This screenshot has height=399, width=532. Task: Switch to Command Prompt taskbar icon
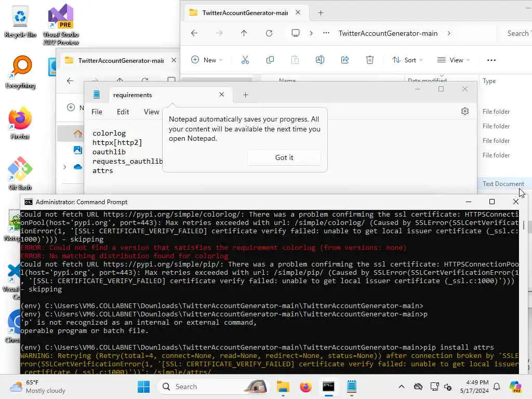tap(328, 387)
